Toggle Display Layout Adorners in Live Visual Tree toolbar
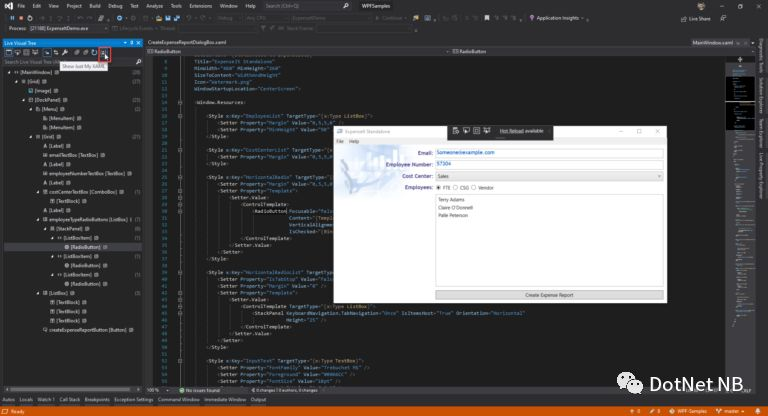 (x=26, y=52)
